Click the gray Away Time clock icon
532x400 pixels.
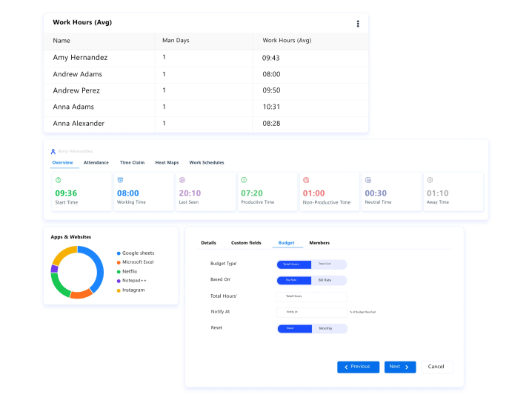[430, 180]
